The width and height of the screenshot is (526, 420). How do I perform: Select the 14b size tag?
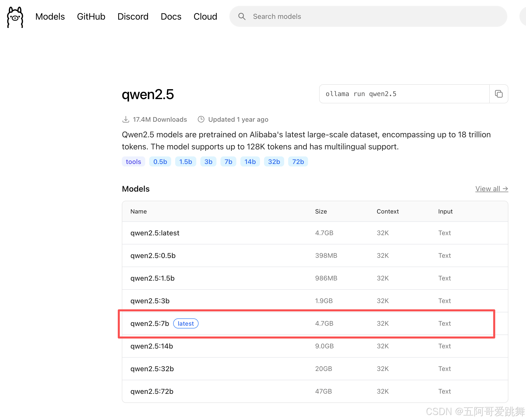[x=250, y=162]
